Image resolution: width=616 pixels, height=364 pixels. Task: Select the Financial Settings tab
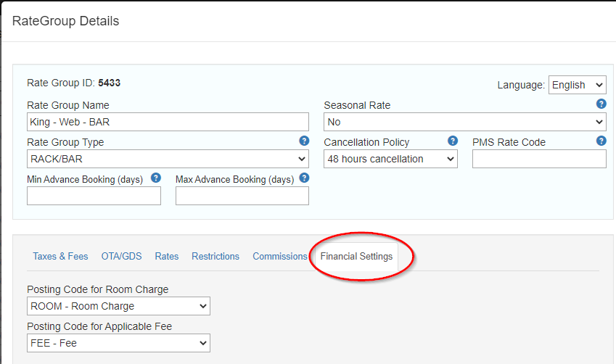tap(356, 257)
